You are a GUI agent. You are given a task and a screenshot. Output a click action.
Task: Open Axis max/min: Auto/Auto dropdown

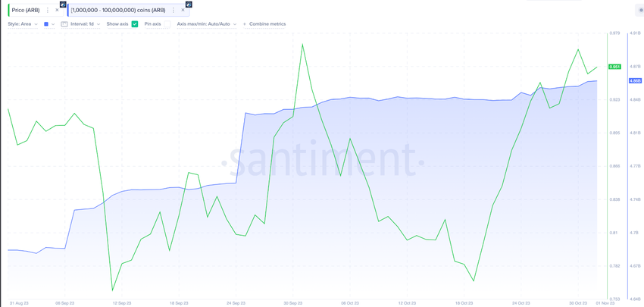click(x=207, y=24)
